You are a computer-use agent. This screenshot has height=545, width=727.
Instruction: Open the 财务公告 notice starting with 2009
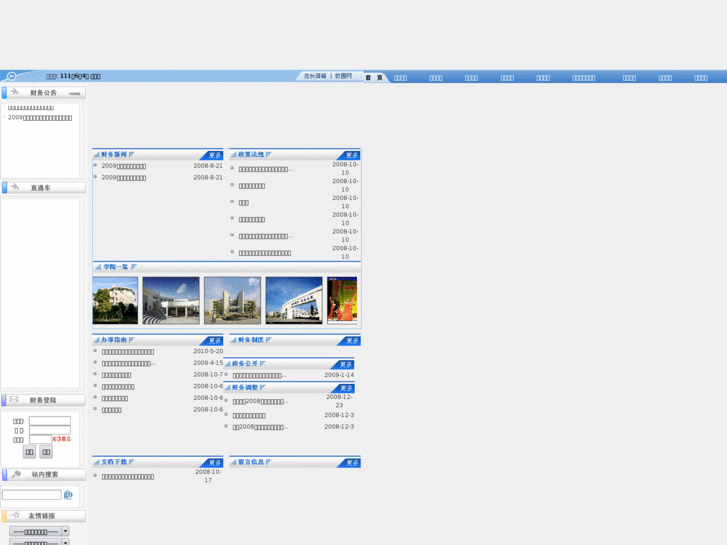pos(40,118)
